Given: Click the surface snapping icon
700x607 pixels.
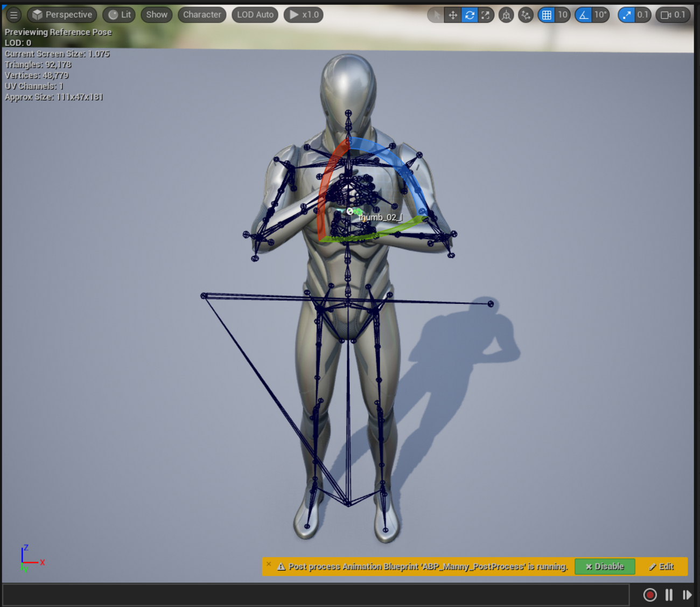Looking at the screenshot, I should point(526,15).
